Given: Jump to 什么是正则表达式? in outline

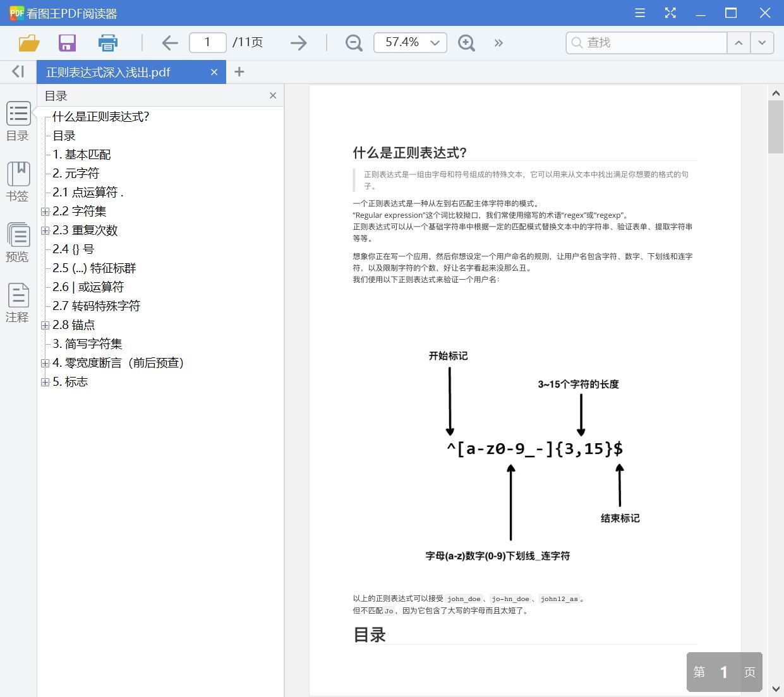Looking at the screenshot, I should (x=101, y=116).
